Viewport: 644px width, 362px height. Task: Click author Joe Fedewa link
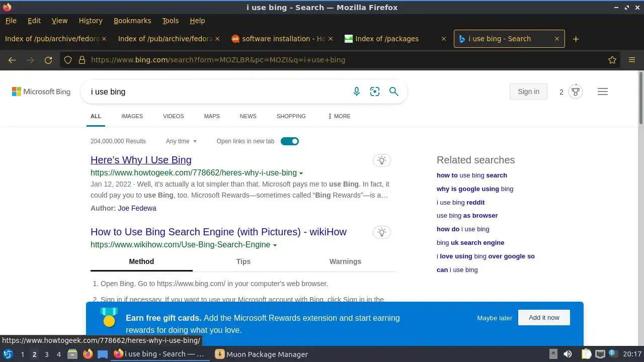click(137, 208)
